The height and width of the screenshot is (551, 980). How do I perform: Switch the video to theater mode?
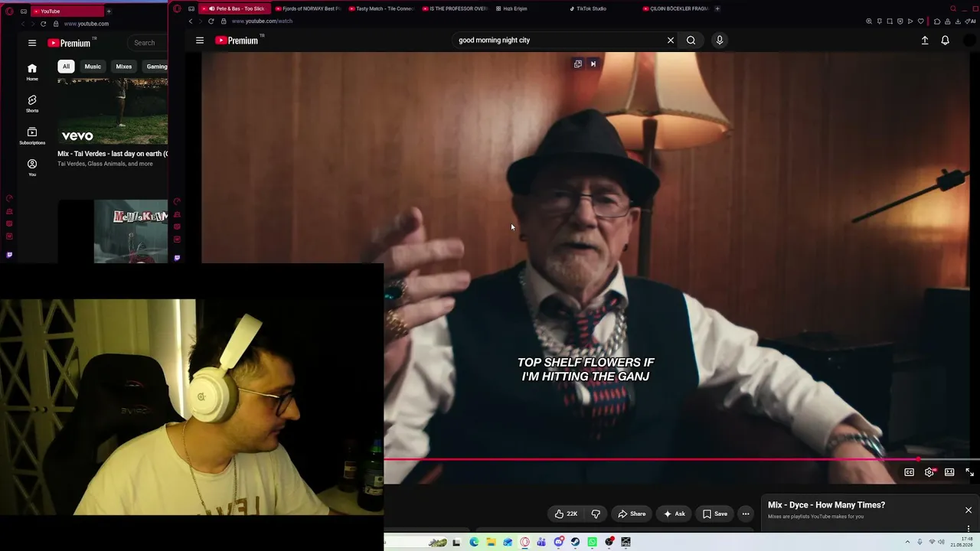(x=949, y=472)
